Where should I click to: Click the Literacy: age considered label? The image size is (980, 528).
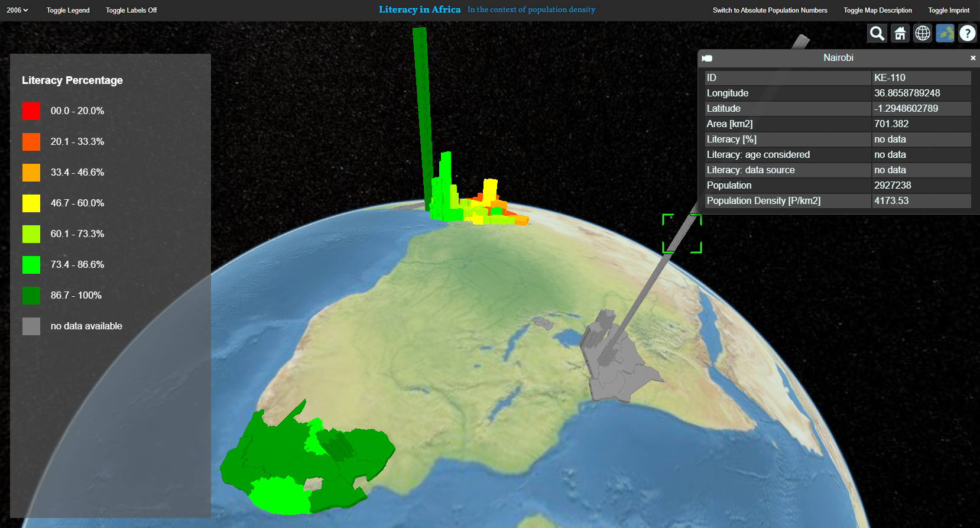point(758,154)
